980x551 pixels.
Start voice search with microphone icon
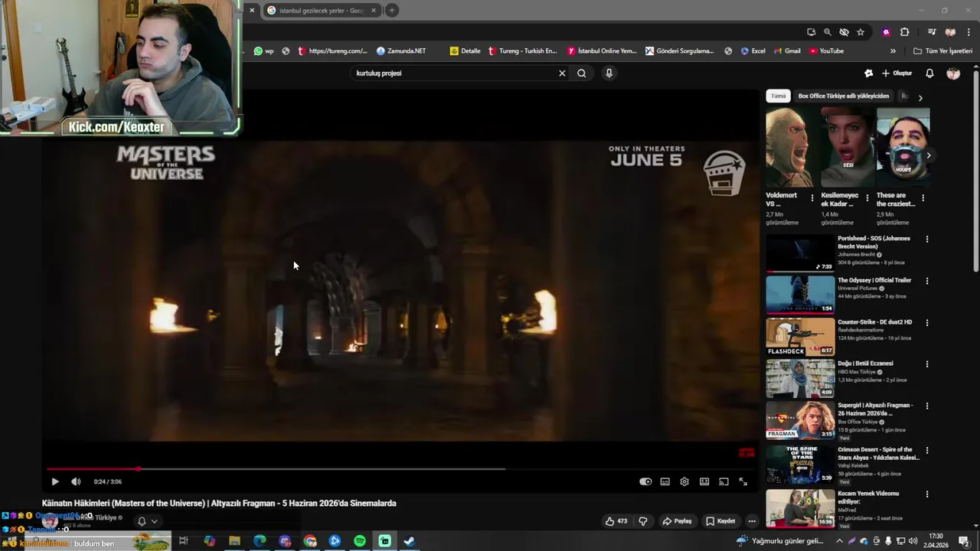click(x=609, y=73)
